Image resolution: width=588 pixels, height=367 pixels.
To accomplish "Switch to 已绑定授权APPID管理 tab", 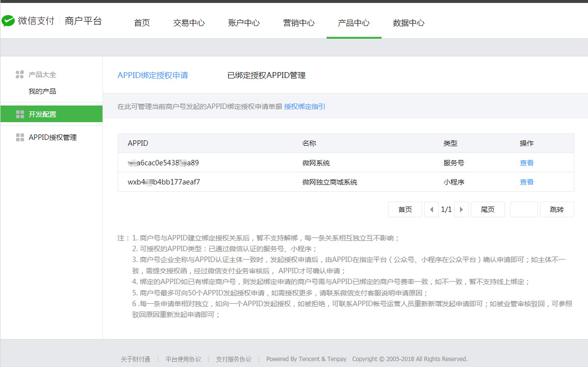I will tap(266, 76).
